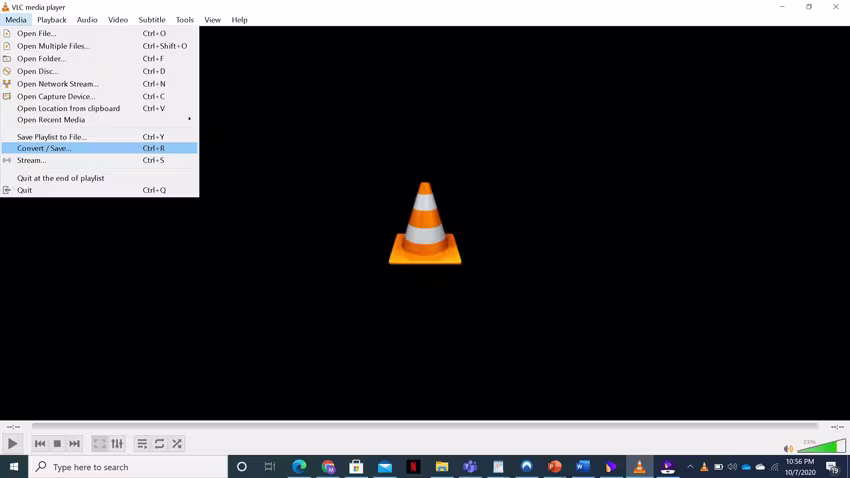Select Quit from Media menu
This screenshot has height=478, width=850.
click(x=99, y=190)
